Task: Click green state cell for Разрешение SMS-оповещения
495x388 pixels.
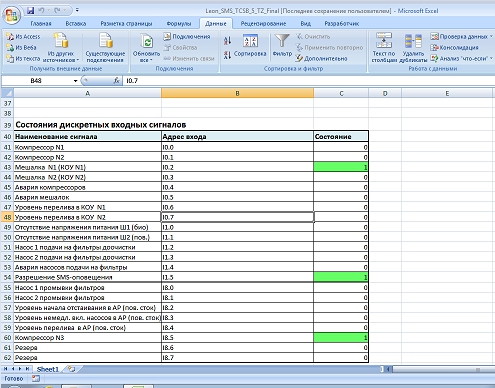Action: click(341, 277)
